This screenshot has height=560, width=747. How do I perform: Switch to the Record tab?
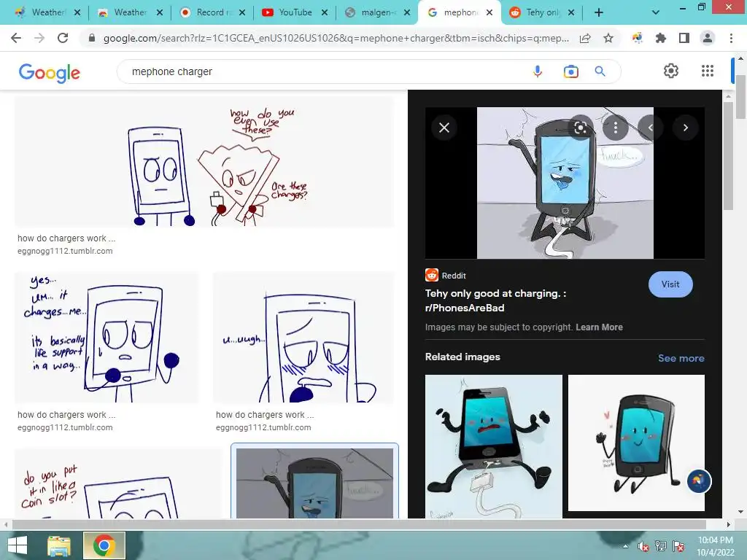pos(211,12)
